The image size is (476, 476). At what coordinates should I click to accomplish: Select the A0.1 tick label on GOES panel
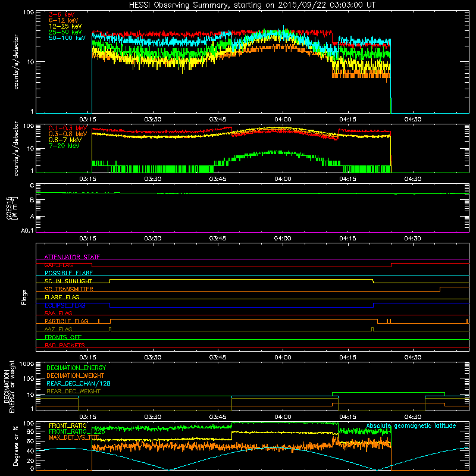click(x=27, y=230)
